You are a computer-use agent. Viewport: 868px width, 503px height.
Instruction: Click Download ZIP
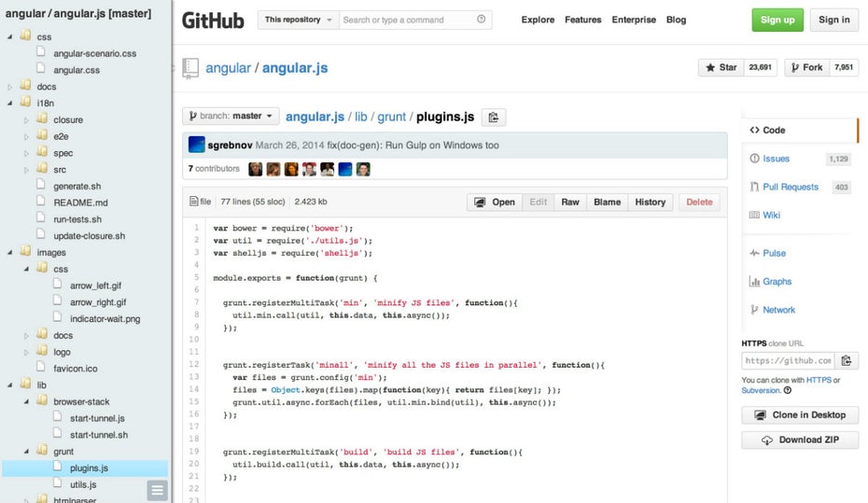[800, 440]
